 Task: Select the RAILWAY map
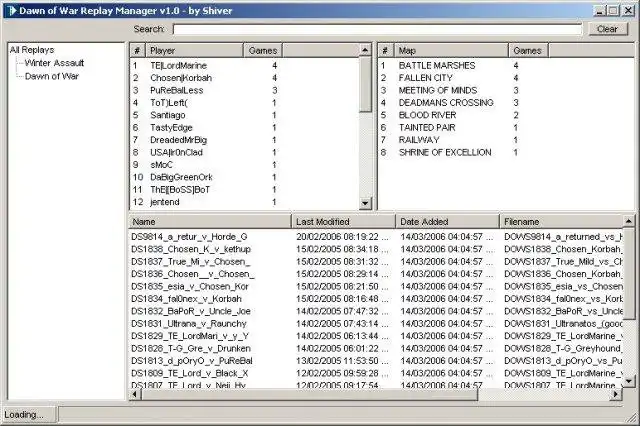(x=419, y=140)
